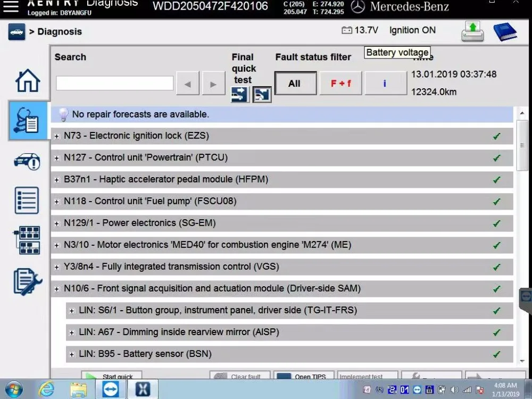Image resolution: width=532 pixels, height=399 pixels.
Task: Click the printer export icon
Action: coord(472,31)
